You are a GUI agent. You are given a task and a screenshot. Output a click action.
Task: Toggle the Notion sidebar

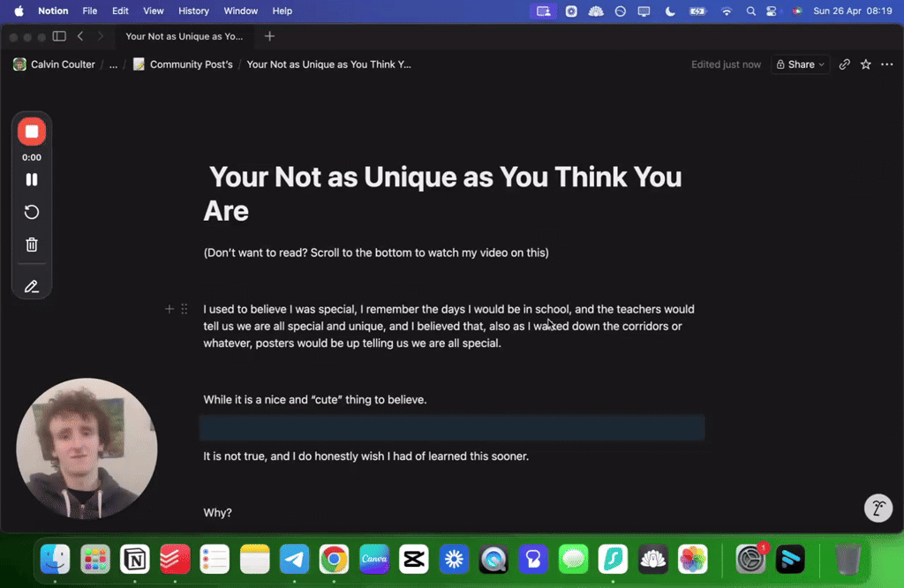[58, 36]
